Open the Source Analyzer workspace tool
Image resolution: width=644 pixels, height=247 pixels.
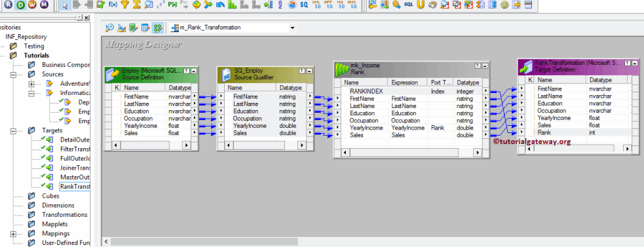coord(109,28)
